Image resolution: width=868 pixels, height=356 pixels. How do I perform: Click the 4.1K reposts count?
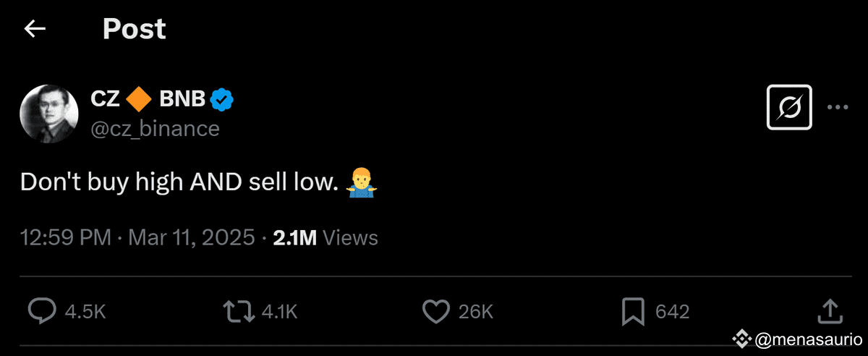coord(278,312)
